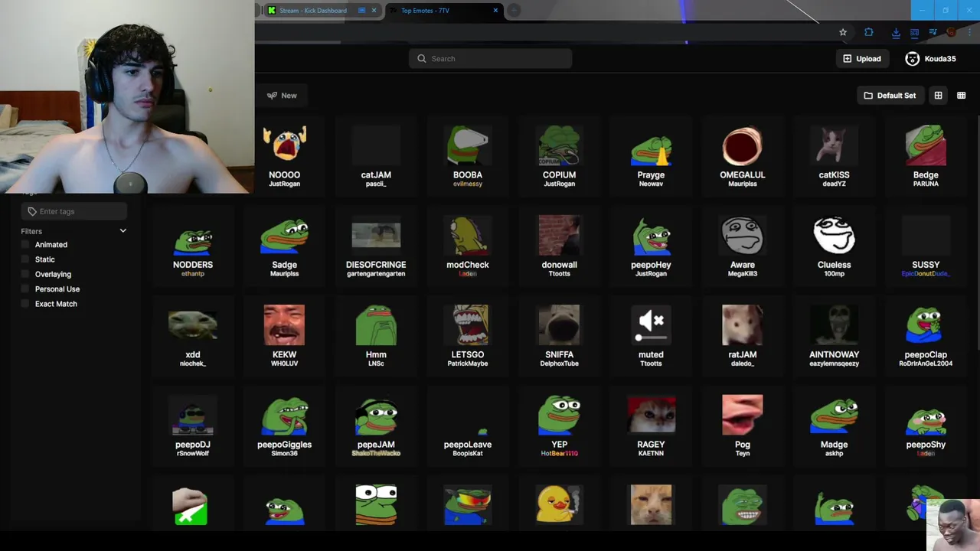Open the MegaKill3 author under Aware
The width and height of the screenshot is (980, 551).
click(742, 274)
